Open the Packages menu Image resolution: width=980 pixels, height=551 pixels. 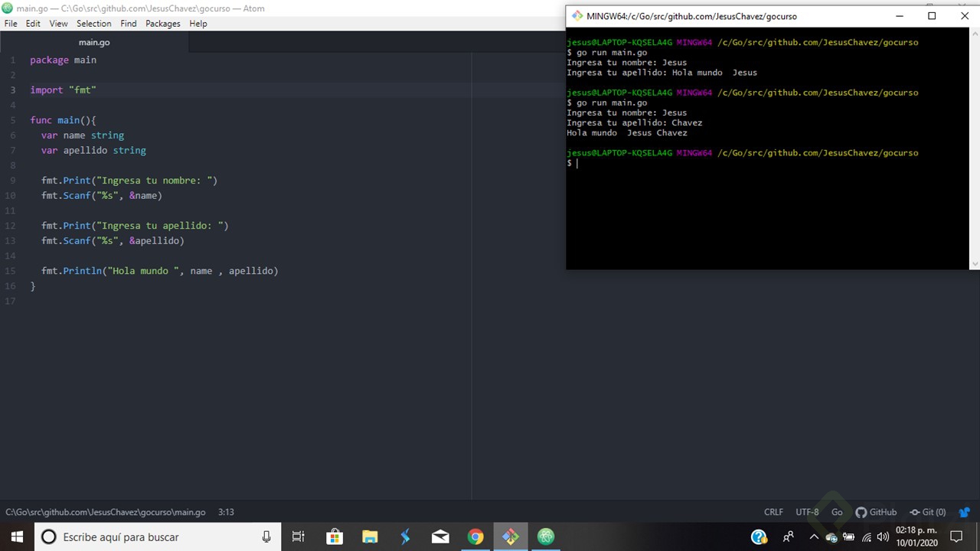[x=163, y=24]
